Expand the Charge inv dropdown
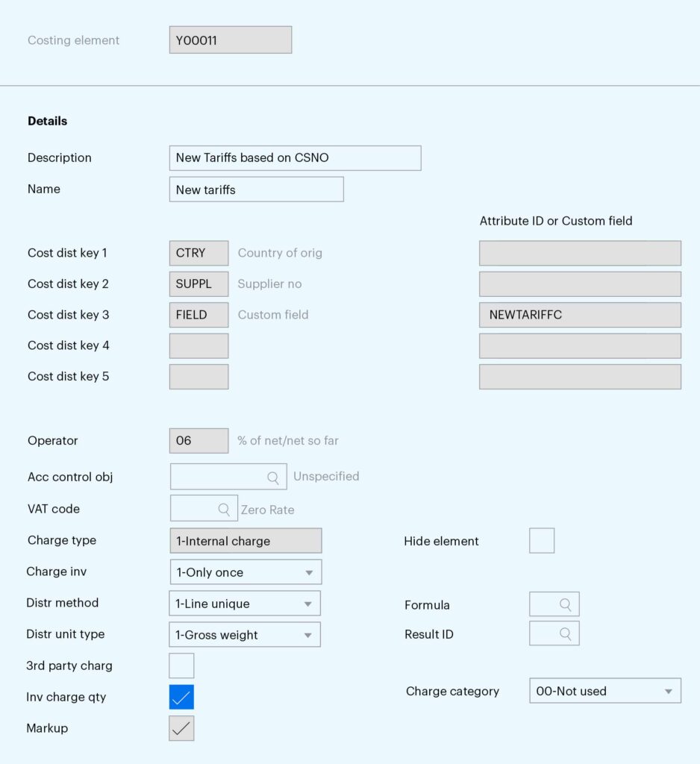Screen dimensions: 700x764 point(246,572)
